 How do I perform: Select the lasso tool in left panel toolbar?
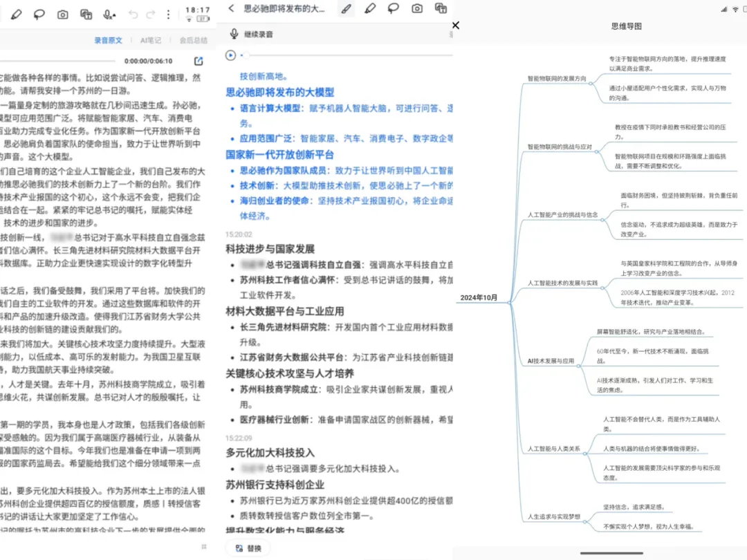point(39,15)
